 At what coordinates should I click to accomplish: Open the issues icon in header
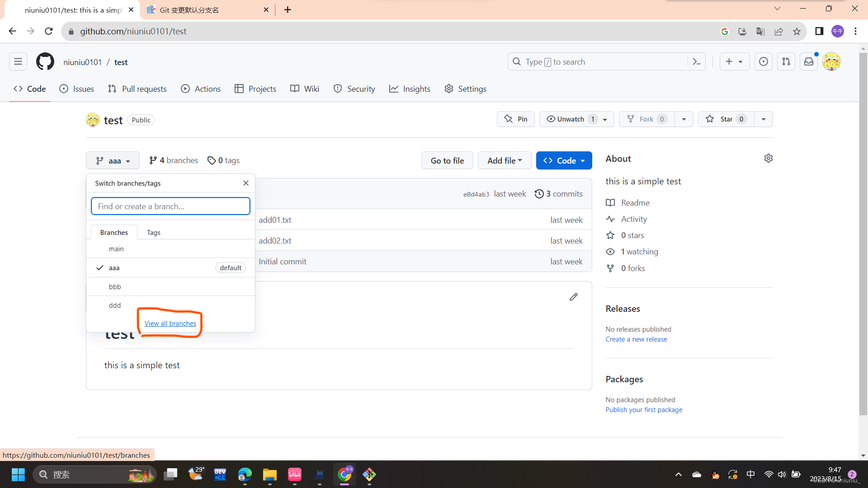[x=764, y=62]
